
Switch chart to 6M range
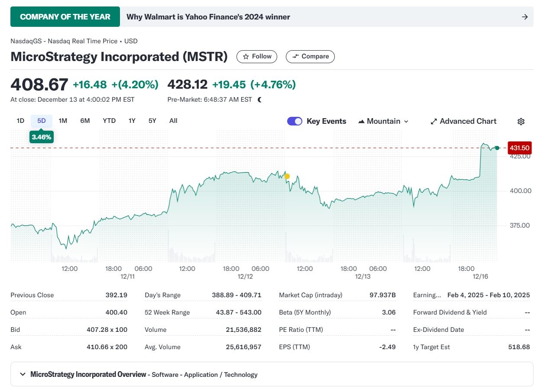coord(85,121)
